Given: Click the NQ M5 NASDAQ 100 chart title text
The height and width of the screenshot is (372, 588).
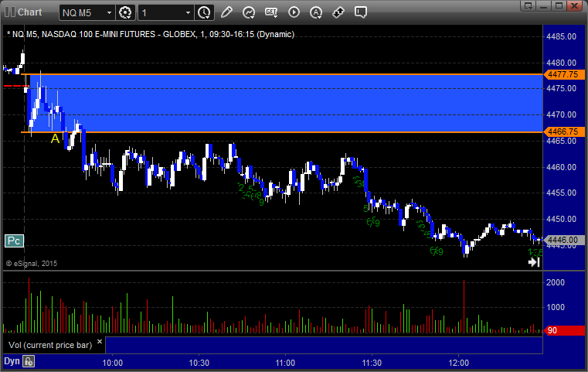Looking at the screenshot, I should tap(151, 34).
